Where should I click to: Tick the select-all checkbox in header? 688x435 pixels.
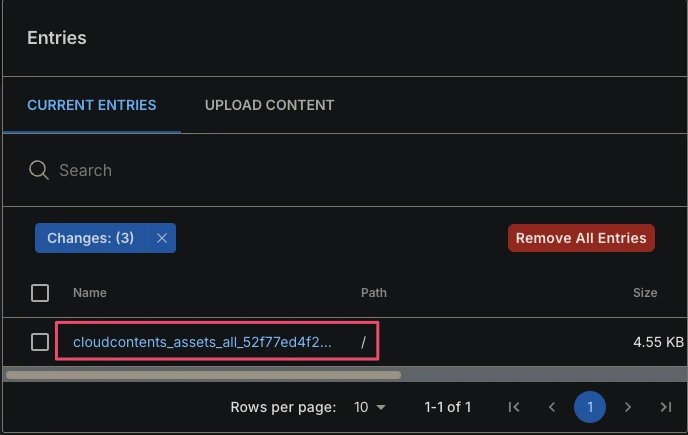tap(40, 293)
